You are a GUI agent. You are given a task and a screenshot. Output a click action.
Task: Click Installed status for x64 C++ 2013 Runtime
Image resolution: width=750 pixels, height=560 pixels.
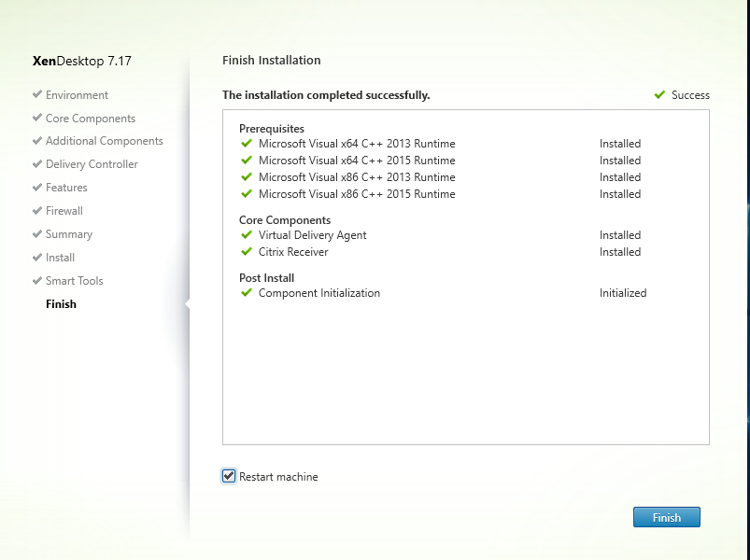coord(620,144)
